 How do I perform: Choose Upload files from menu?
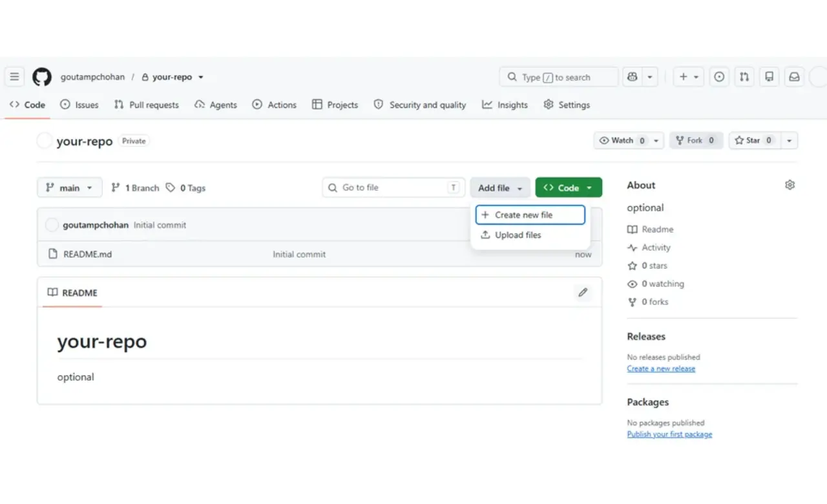[x=530, y=235]
